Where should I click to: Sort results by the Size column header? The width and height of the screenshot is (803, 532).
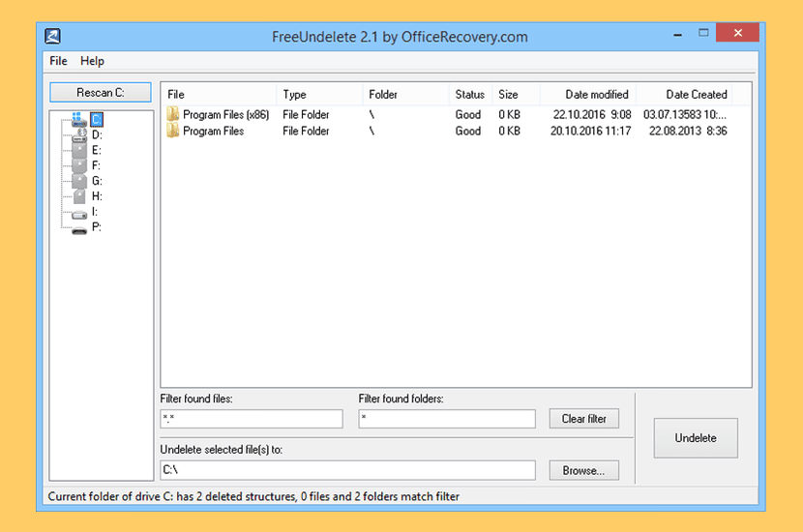tap(508, 95)
